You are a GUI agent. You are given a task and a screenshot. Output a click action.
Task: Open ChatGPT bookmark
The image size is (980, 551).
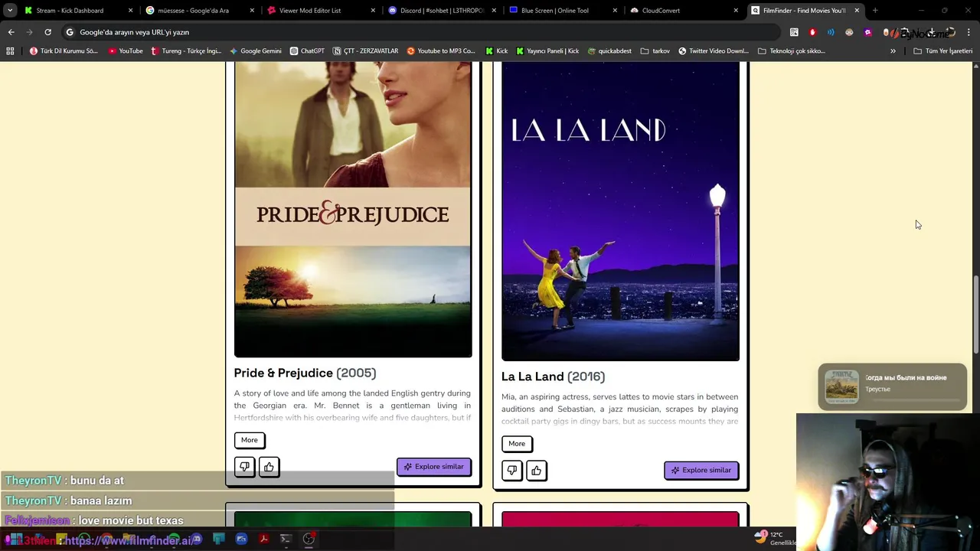(x=307, y=51)
